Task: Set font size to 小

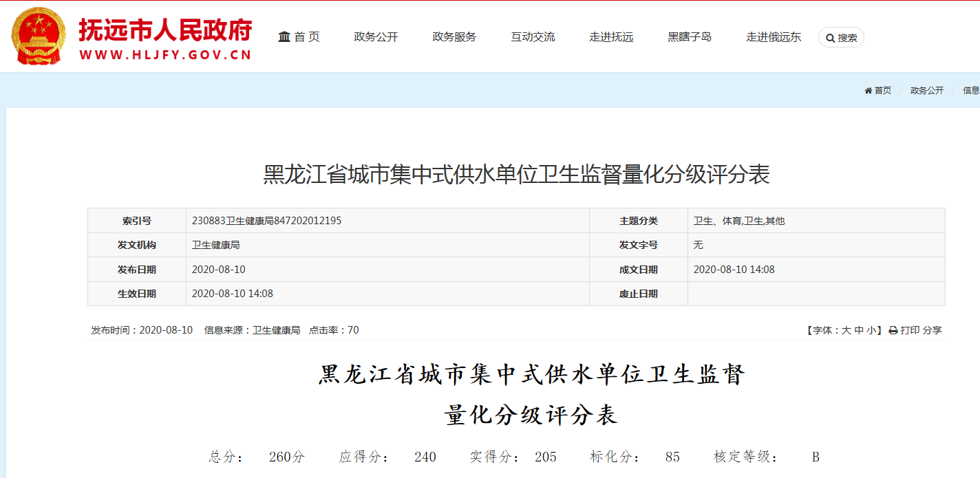Action: click(871, 331)
